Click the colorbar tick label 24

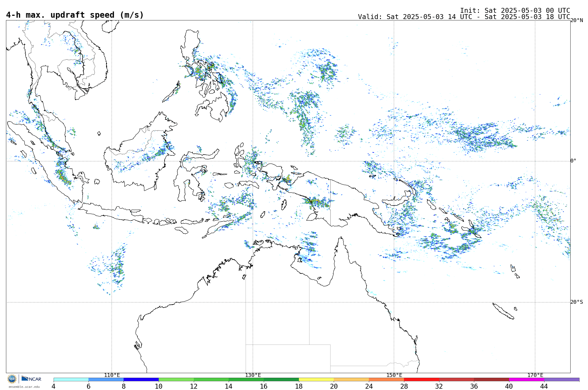pos(369,386)
